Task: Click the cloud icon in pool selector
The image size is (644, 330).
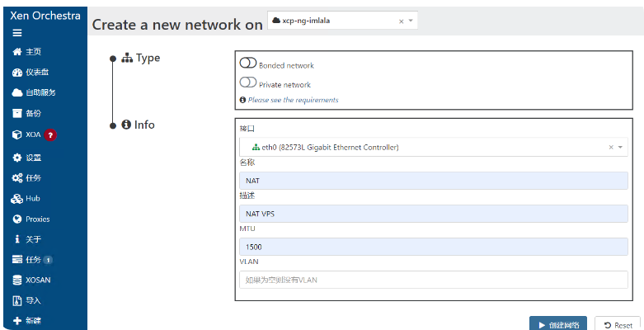Action: tap(276, 20)
